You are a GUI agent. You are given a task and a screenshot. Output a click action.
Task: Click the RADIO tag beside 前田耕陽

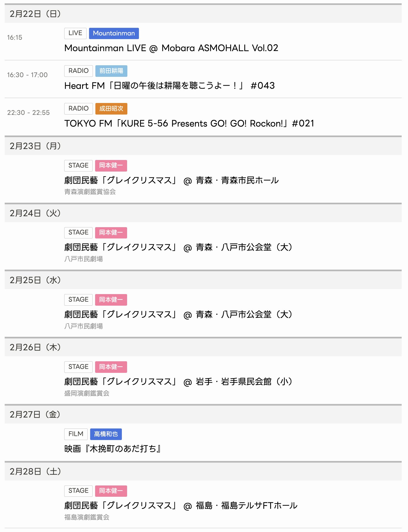tap(78, 71)
